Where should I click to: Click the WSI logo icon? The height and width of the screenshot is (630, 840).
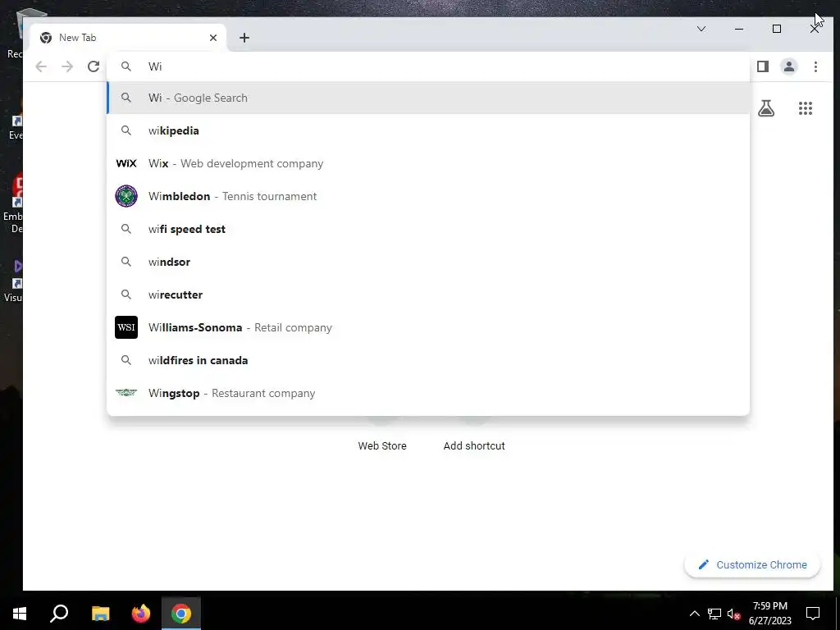[126, 327]
